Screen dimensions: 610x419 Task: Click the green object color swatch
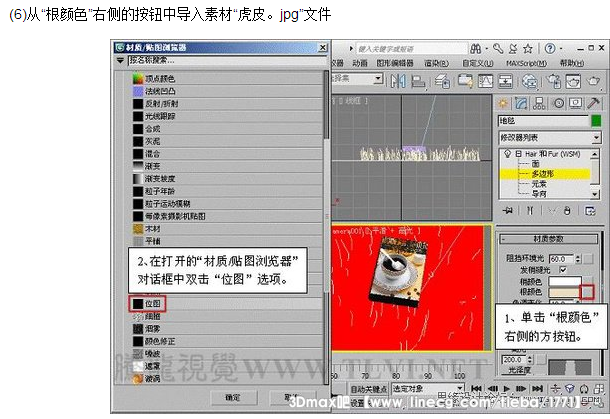point(596,121)
